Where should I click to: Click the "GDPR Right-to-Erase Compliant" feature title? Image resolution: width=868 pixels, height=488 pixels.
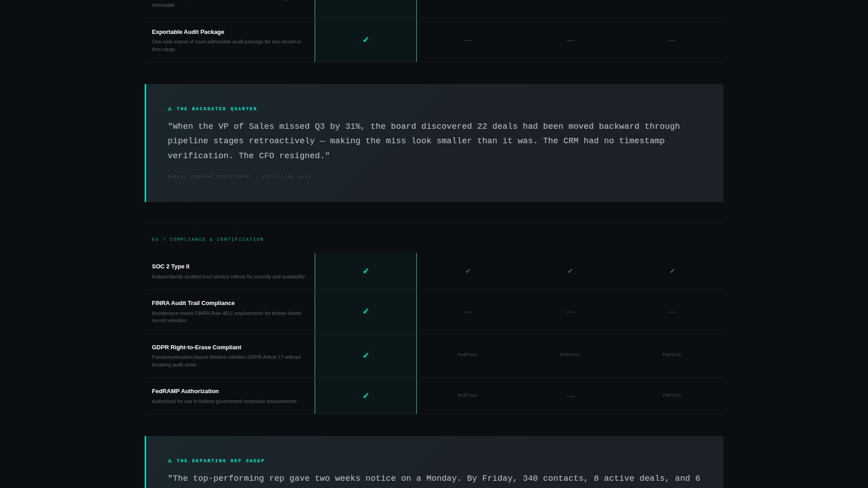coord(197,347)
